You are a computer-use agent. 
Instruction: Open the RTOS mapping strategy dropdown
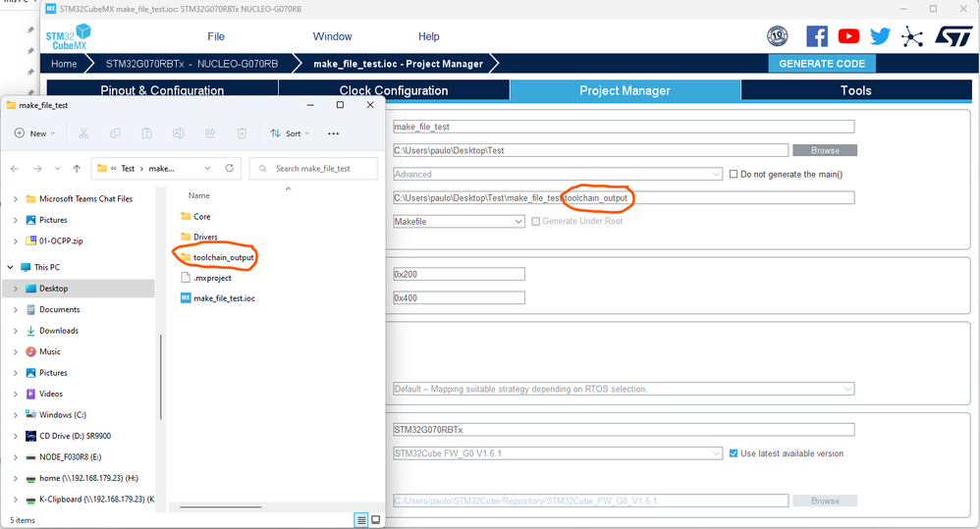click(624, 389)
